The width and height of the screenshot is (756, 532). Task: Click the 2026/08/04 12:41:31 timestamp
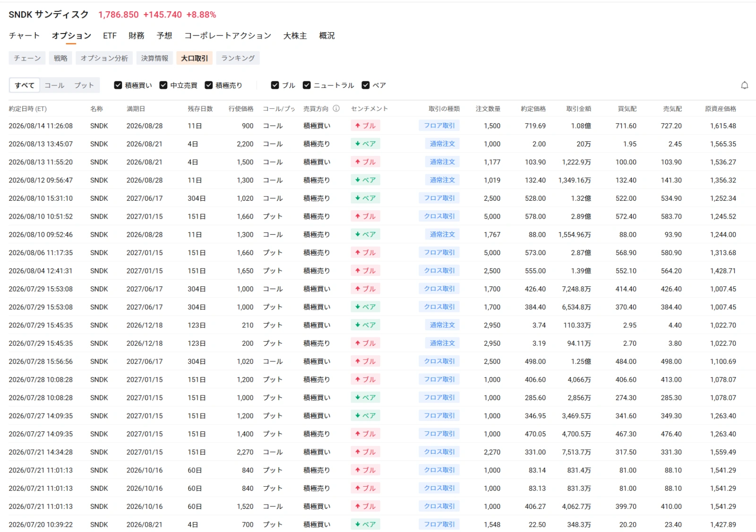(x=41, y=271)
